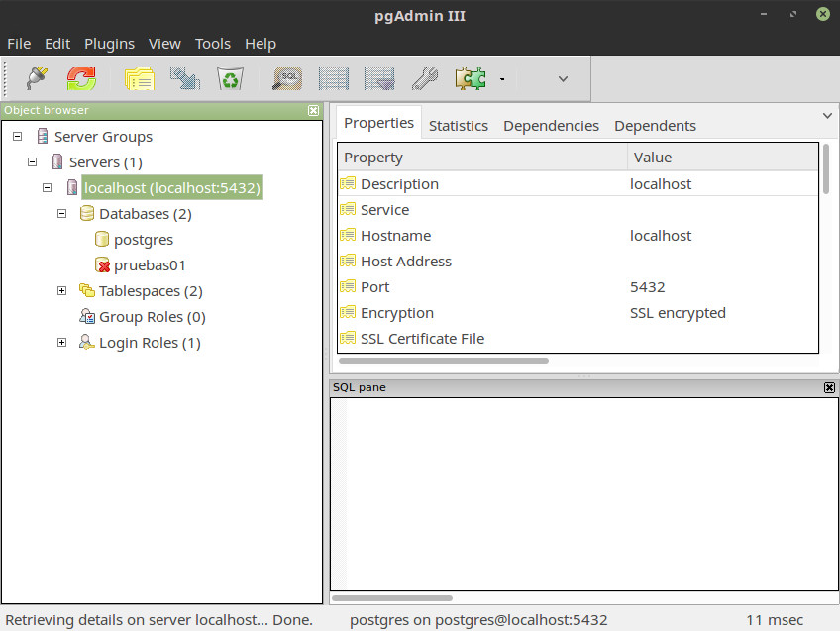Viewport: 840px width, 631px height.
Task: Click the Login Roles user icon
Action: tap(86, 342)
